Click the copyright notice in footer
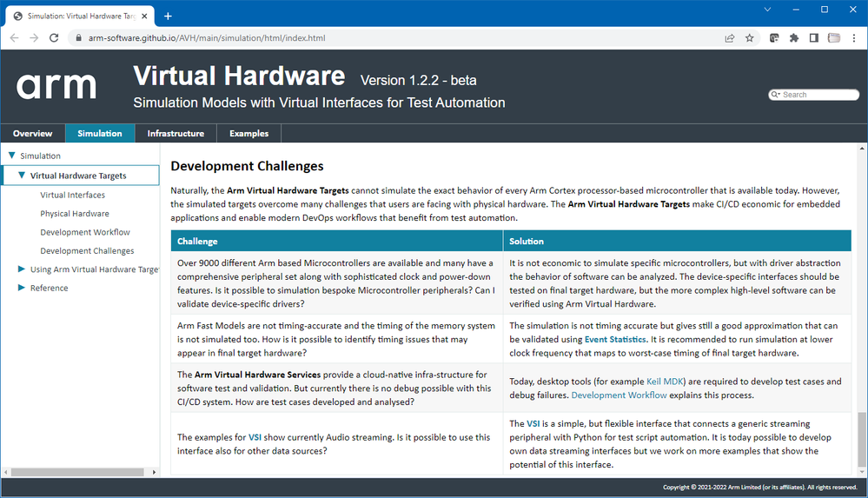 tap(760, 488)
